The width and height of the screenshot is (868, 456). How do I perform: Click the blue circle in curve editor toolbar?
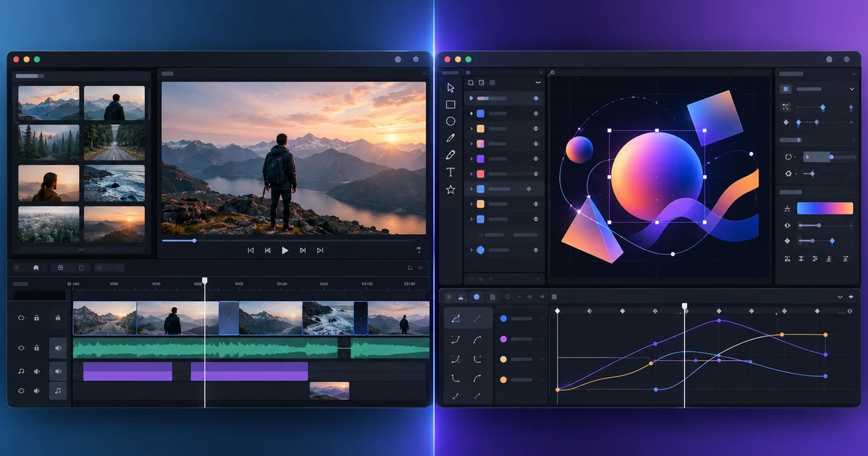pyautogui.click(x=476, y=297)
